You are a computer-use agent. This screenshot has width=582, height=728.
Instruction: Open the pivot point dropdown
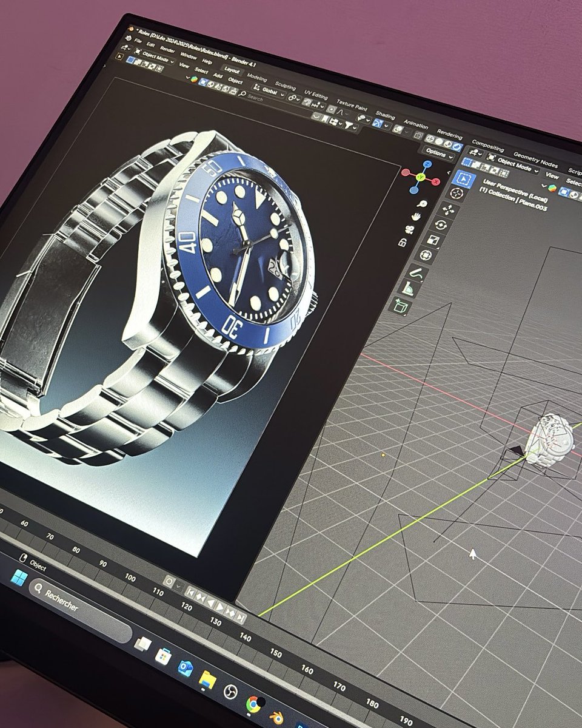click(293, 98)
